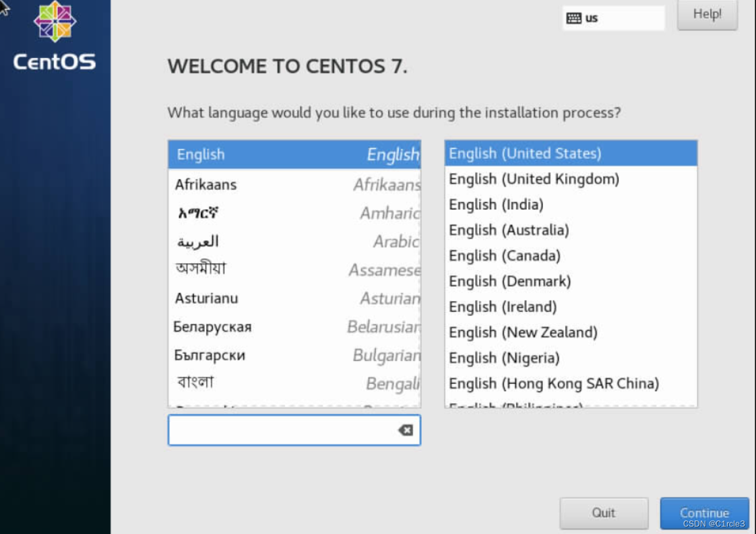756x534 pixels.
Task: Select Afrikaans in the language list
Action: click(x=294, y=184)
